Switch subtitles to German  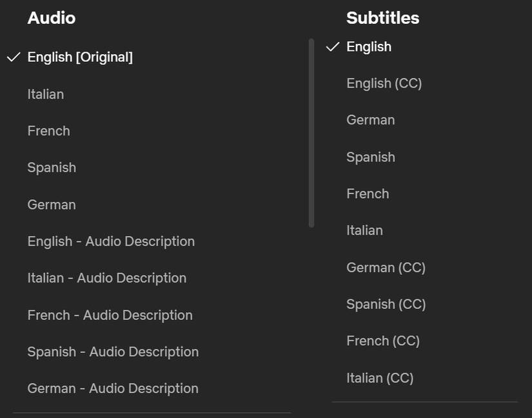pyautogui.click(x=370, y=120)
